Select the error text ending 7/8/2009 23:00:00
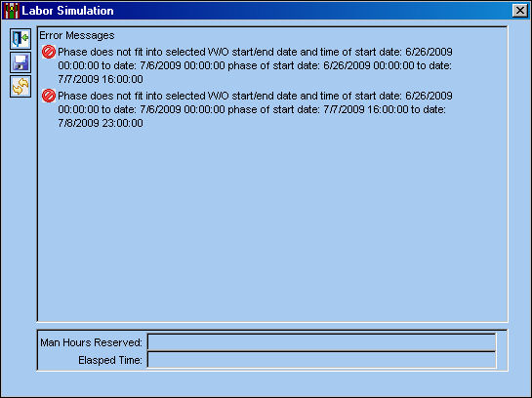Screen dimensions: 532x398 point(255,109)
